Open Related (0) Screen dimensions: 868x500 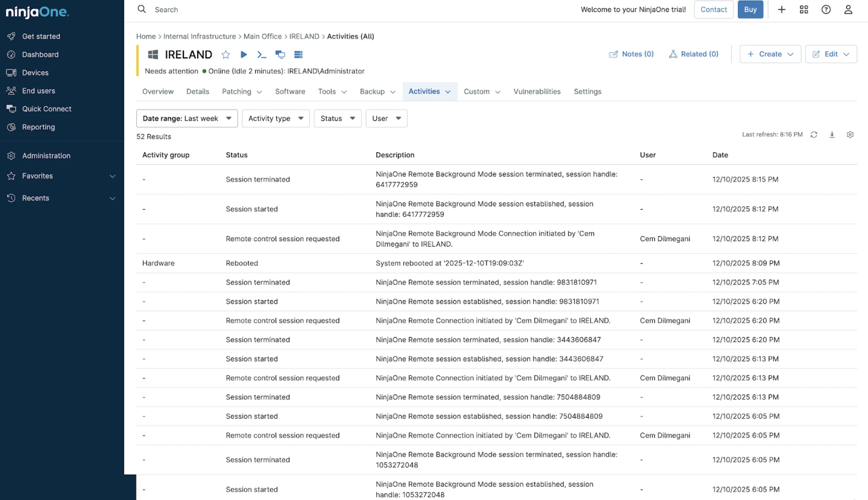tap(694, 54)
